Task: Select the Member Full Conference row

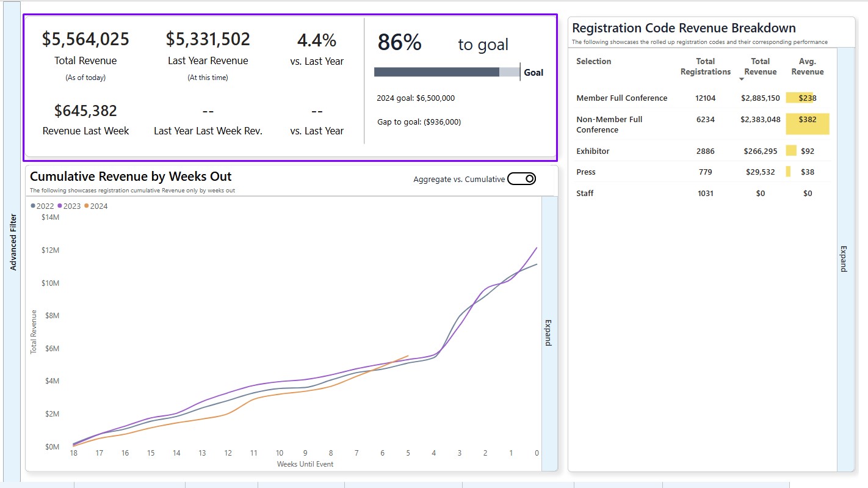Action: coord(621,98)
